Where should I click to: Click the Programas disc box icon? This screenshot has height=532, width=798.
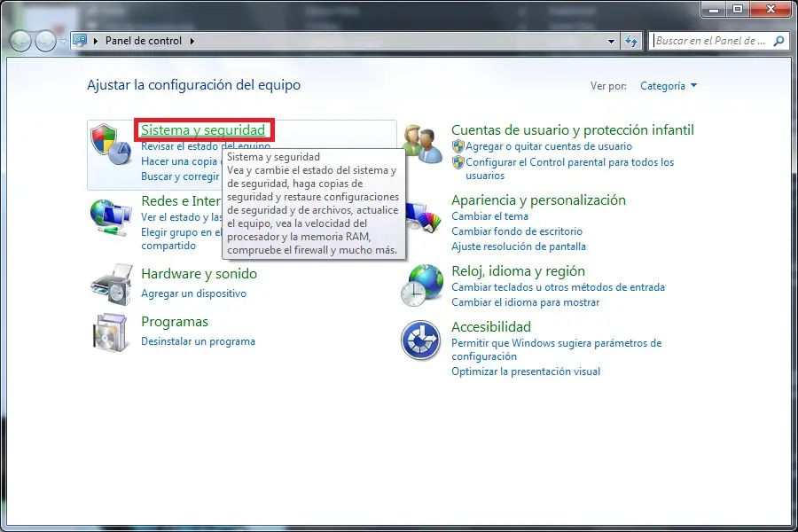[x=109, y=333]
